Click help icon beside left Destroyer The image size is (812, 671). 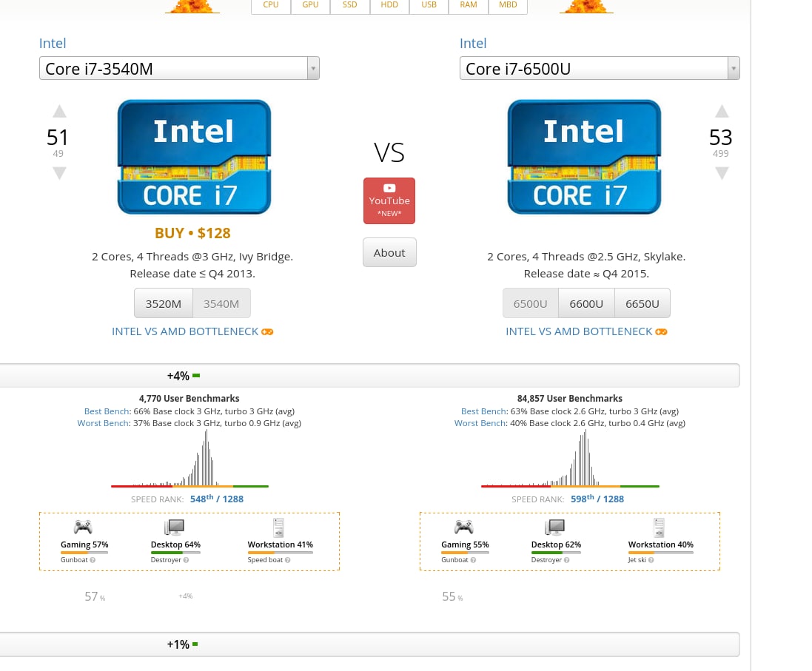click(x=186, y=560)
